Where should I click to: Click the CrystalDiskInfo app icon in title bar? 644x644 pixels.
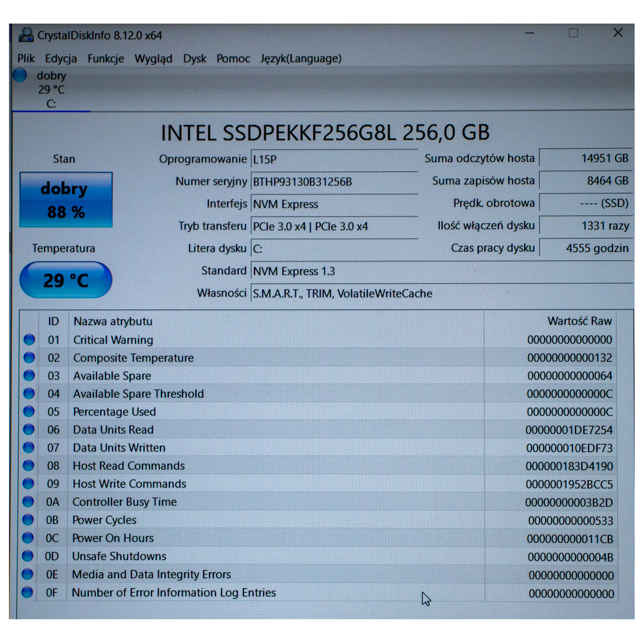26,35
